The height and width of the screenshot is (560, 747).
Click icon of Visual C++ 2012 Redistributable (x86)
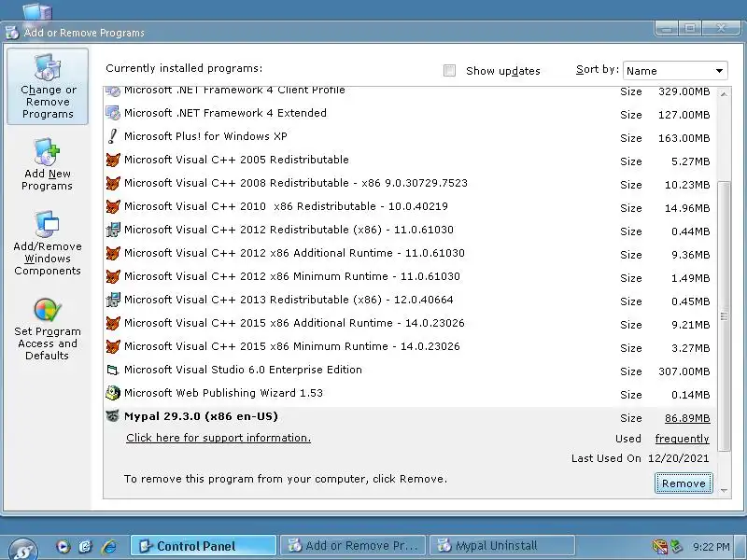(x=113, y=230)
